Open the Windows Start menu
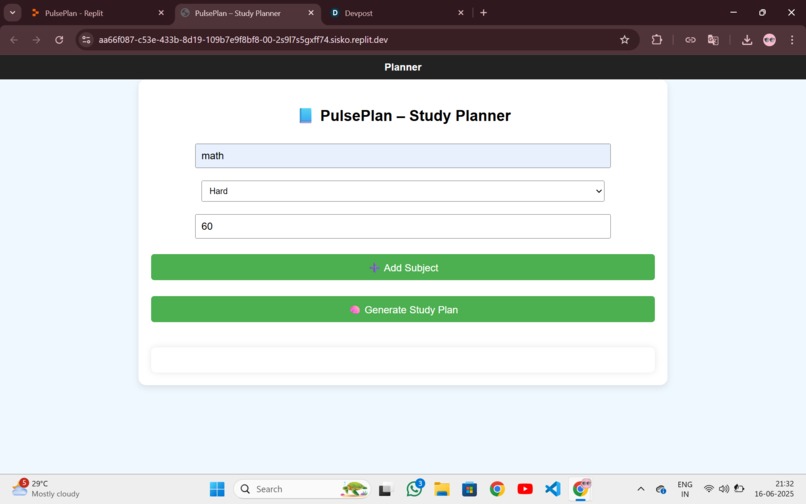 tap(217, 489)
